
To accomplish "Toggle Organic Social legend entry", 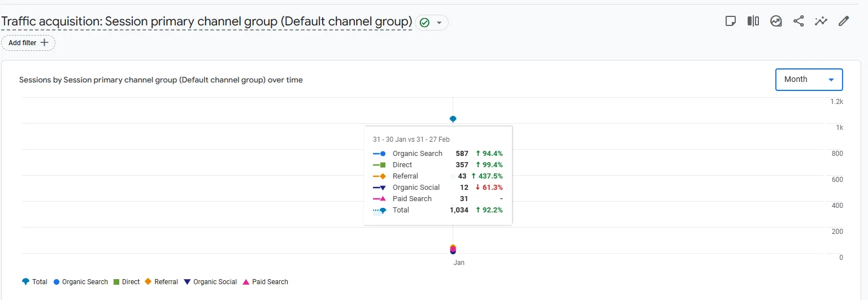I will click(210, 281).
